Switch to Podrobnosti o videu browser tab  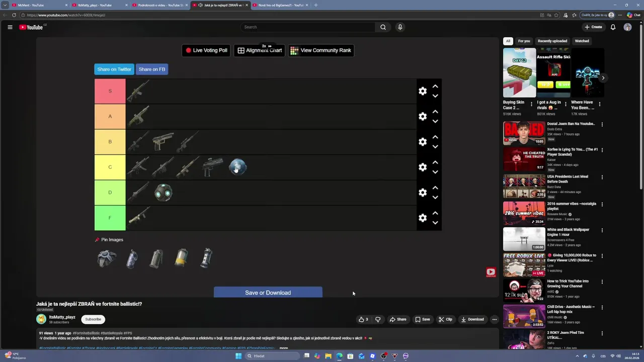pos(160,5)
